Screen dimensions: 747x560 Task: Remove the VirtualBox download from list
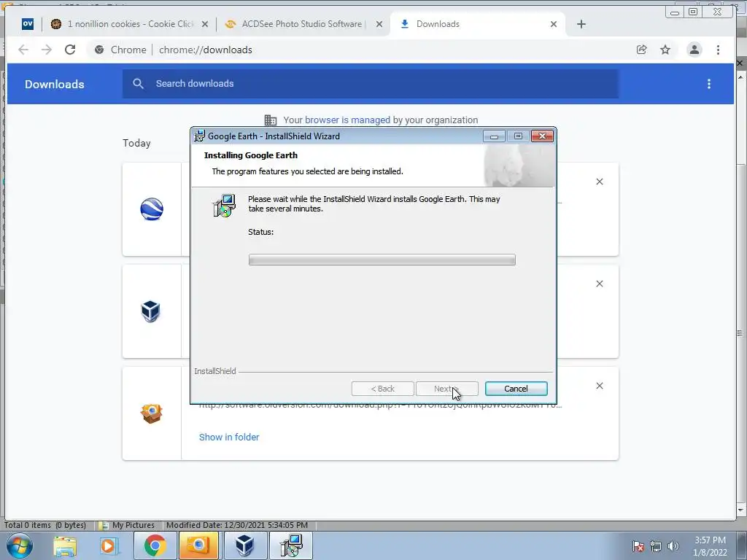pyautogui.click(x=600, y=284)
